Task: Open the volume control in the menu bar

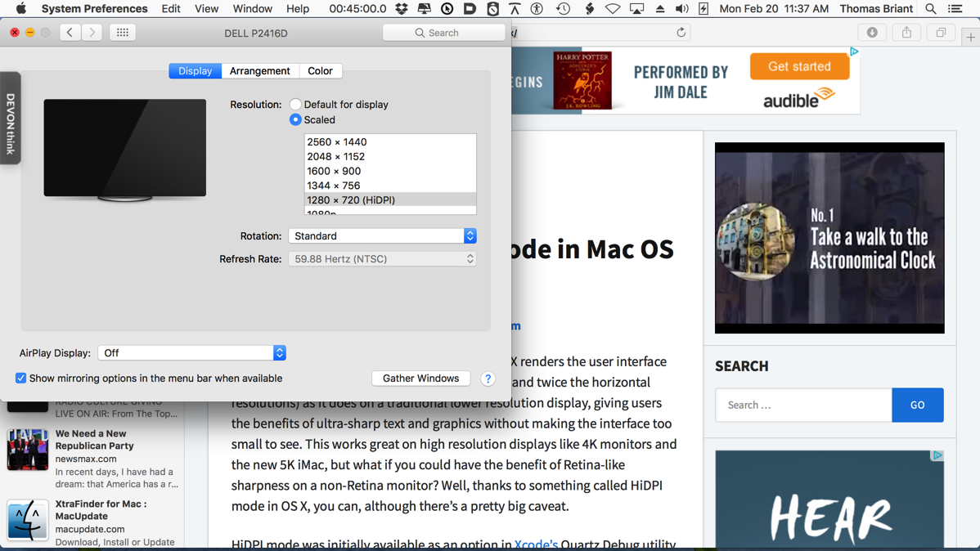Action: click(x=682, y=9)
